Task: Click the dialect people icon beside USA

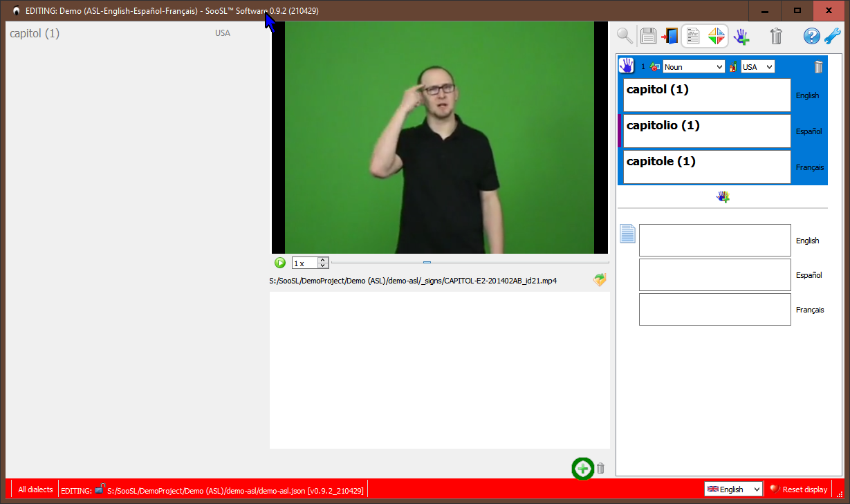Action: (x=733, y=67)
